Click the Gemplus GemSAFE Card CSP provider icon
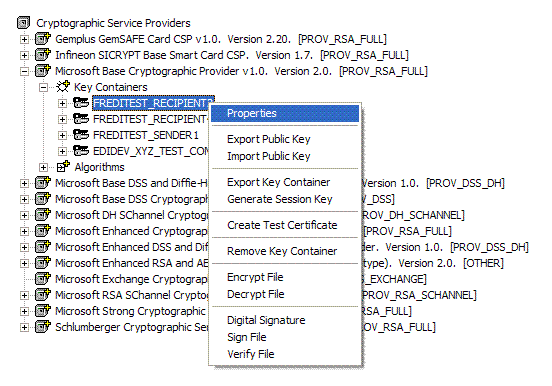Screen dimensions: 552x386 [x=43, y=39]
